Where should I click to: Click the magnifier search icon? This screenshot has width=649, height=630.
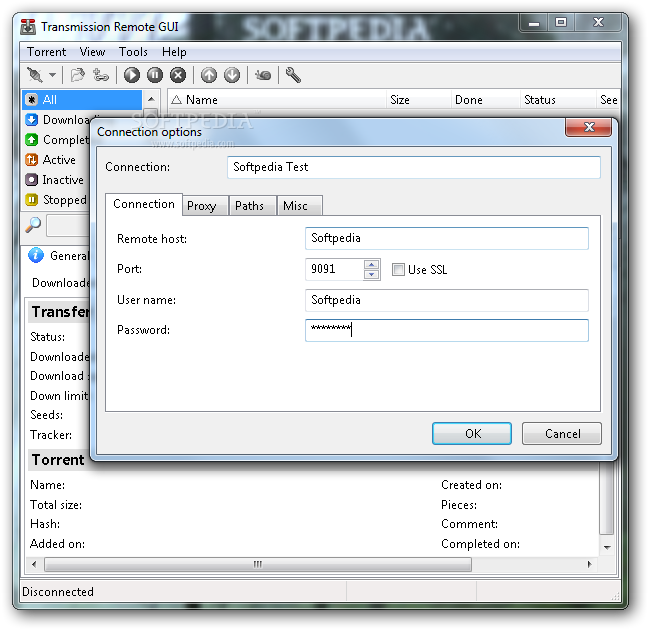33,225
